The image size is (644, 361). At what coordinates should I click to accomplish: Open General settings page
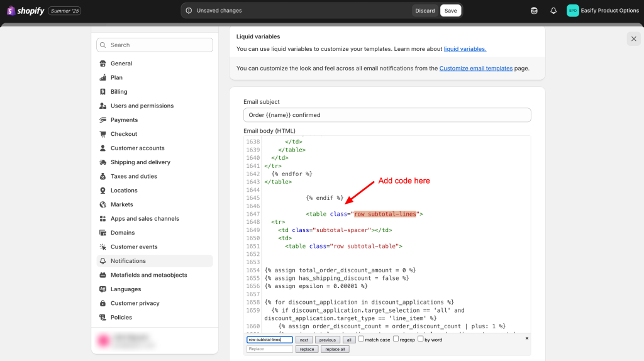pyautogui.click(x=155, y=64)
